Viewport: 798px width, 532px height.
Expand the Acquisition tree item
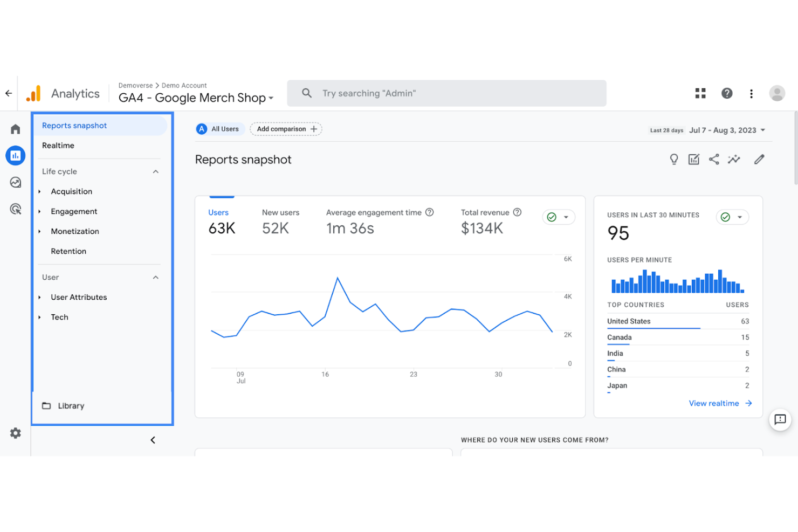(x=39, y=191)
